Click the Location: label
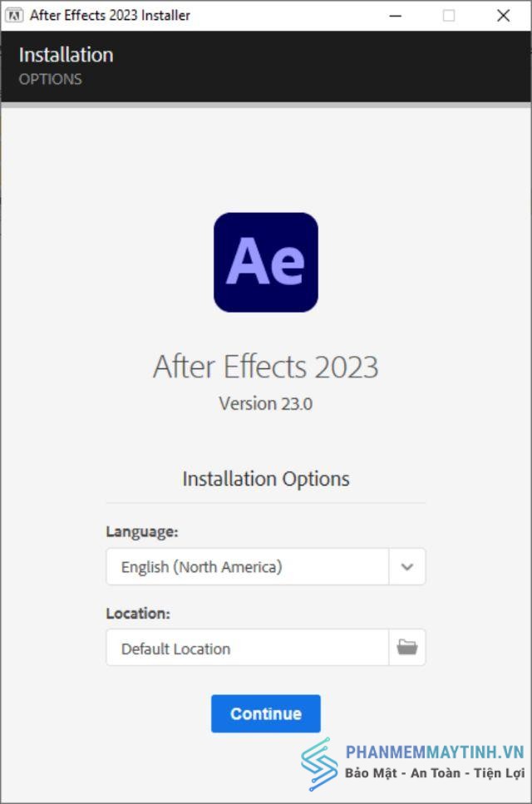The width and height of the screenshot is (532, 804). tap(138, 614)
